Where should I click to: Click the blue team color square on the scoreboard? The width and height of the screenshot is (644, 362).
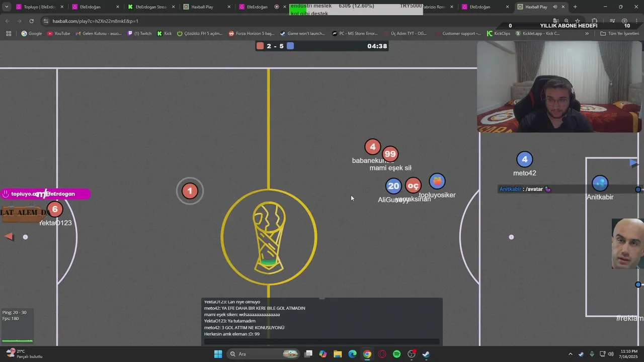[x=290, y=46]
